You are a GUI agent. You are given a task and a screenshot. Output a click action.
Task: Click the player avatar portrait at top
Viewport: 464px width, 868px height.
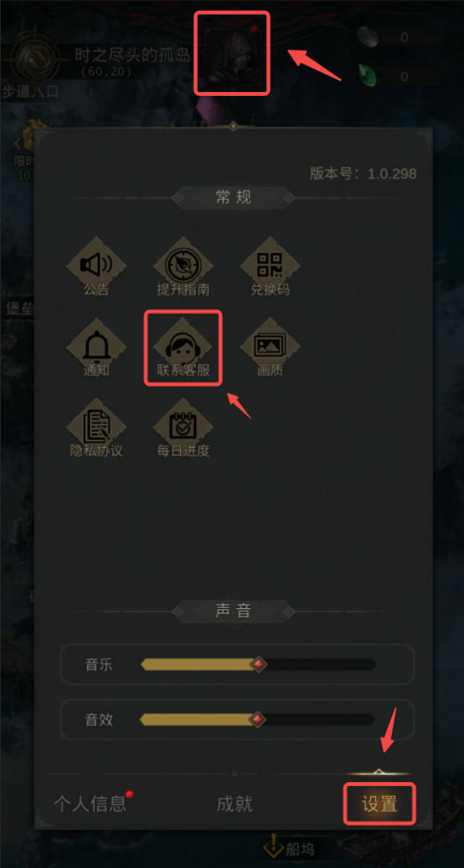232,53
